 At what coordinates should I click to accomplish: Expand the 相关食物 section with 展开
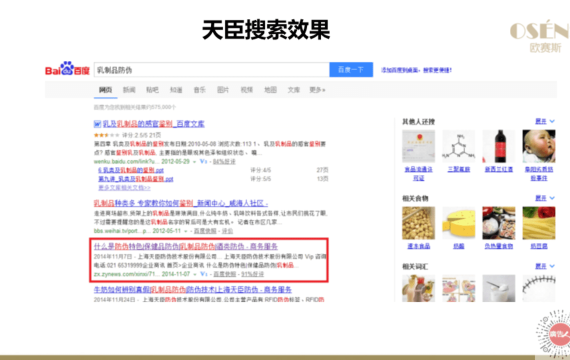[545, 198]
